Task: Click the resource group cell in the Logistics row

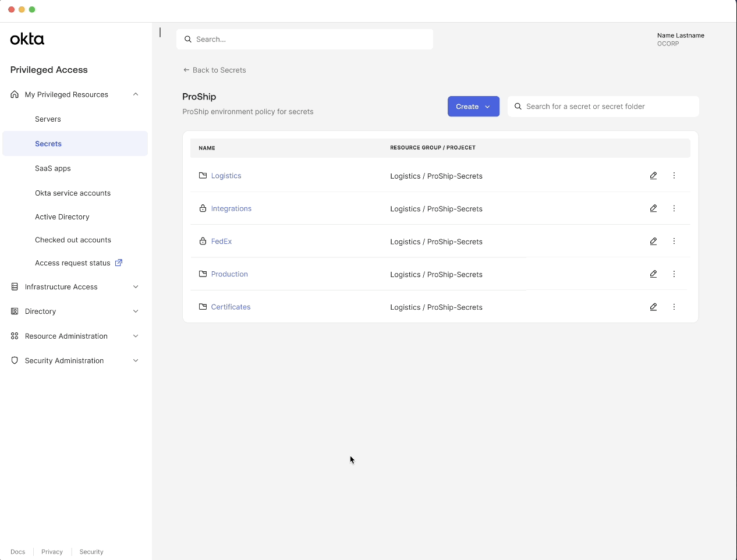Action: click(x=436, y=176)
